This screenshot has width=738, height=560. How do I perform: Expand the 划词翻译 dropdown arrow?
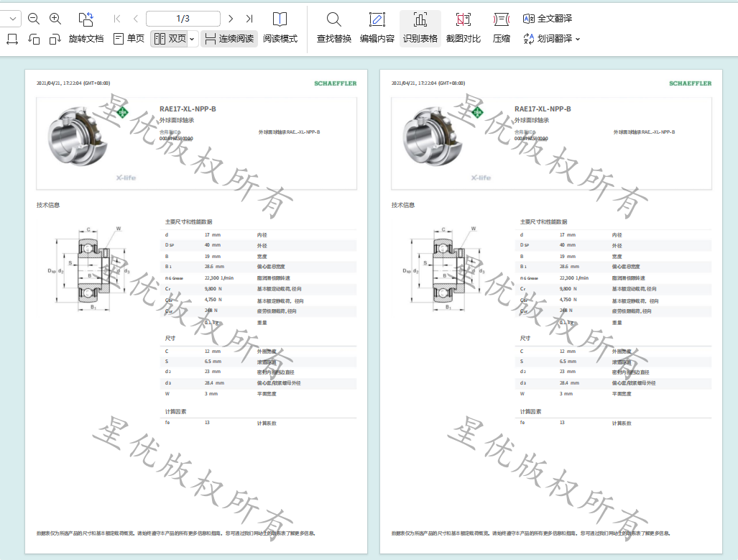coord(578,39)
